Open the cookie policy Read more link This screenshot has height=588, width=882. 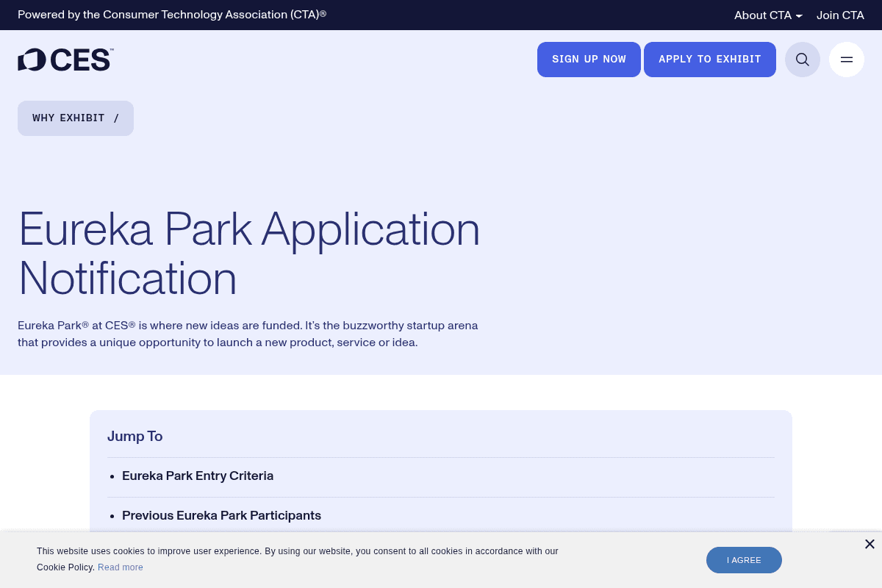121,567
